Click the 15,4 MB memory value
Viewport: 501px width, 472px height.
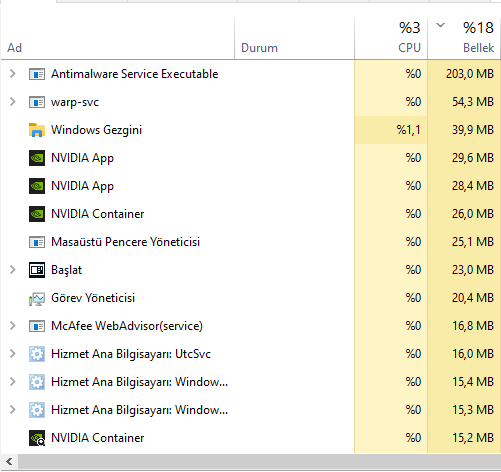tap(473, 382)
